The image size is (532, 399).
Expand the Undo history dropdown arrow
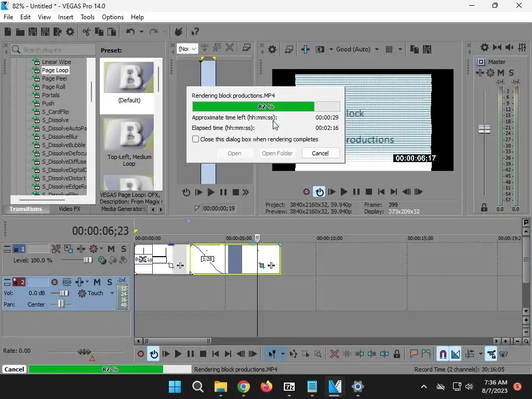click(x=141, y=32)
